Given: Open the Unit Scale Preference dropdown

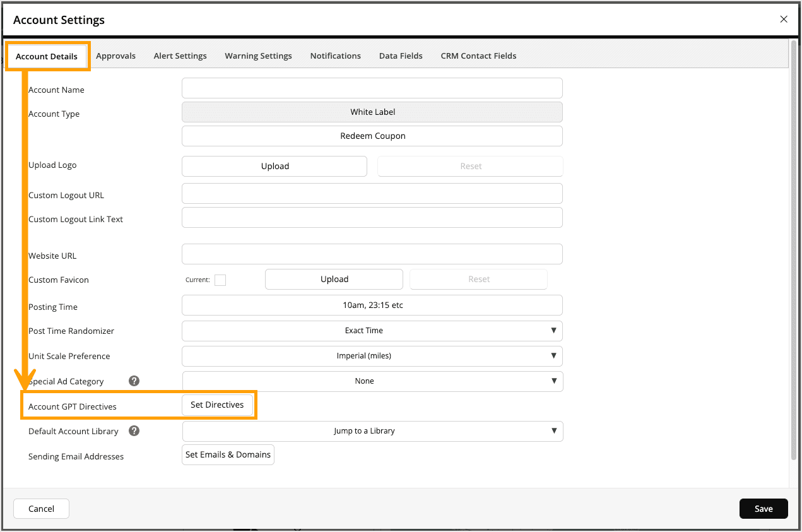Looking at the screenshot, I should [372, 356].
